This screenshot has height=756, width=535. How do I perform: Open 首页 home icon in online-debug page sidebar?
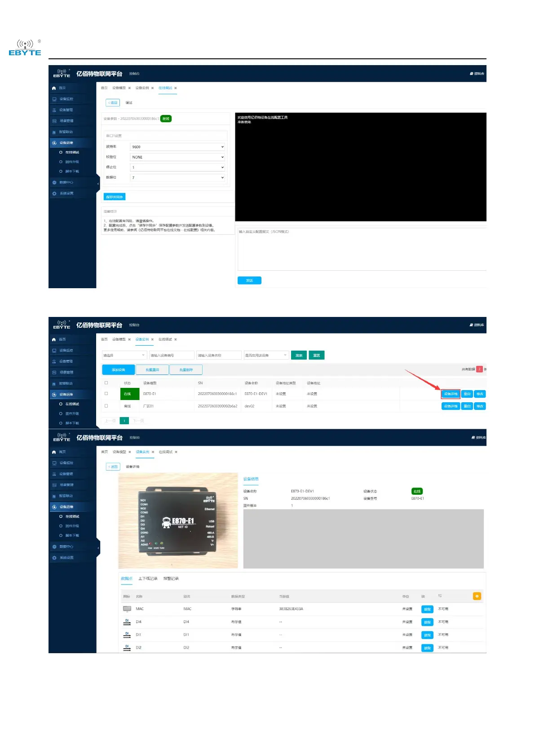(54, 88)
